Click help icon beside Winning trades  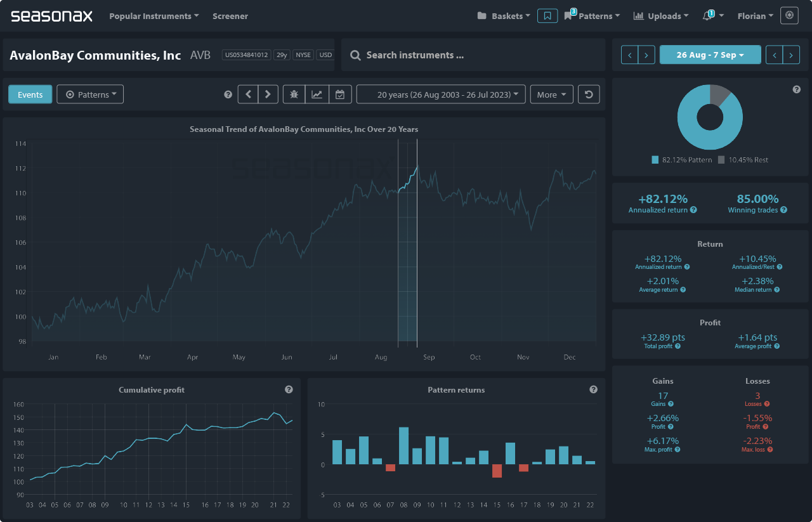pyautogui.click(x=784, y=210)
